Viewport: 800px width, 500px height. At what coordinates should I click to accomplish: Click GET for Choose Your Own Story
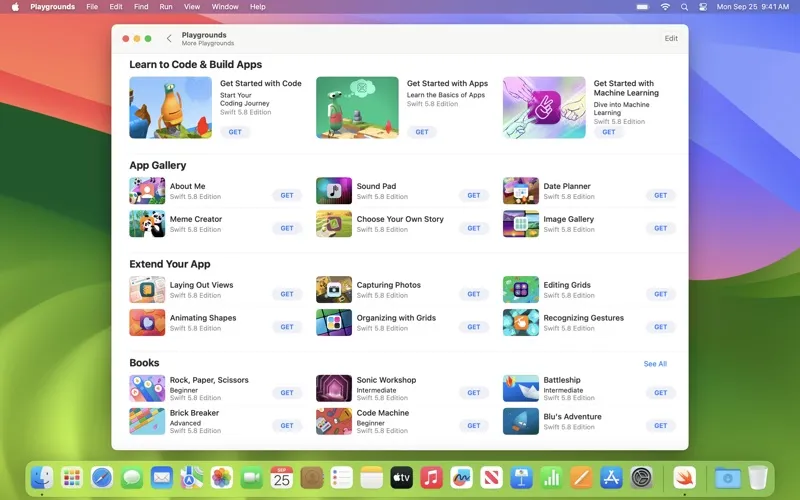(473, 228)
